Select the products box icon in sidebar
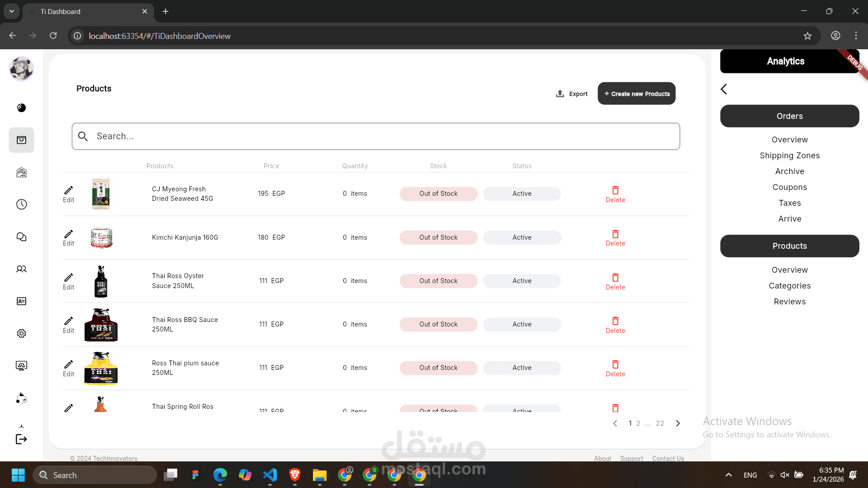The image size is (868, 488). (x=21, y=140)
